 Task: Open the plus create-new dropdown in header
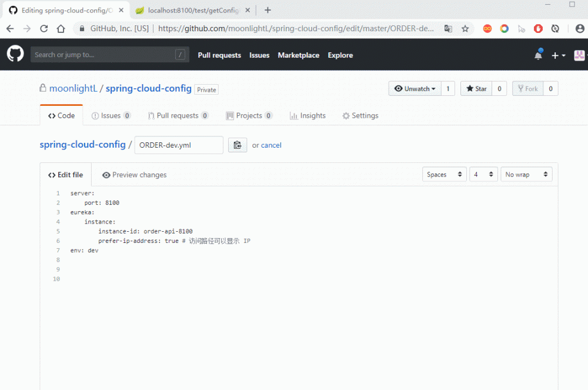[x=557, y=55]
